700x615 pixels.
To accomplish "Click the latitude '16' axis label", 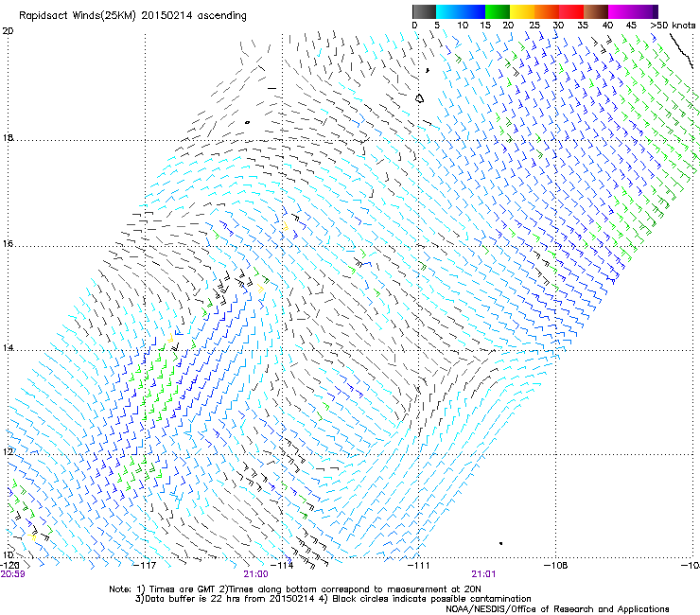I will tap(8, 243).
